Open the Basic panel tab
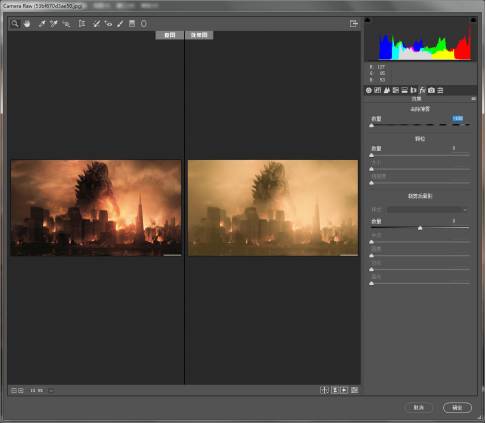Screen dimensions: 486x423 coord(369,90)
